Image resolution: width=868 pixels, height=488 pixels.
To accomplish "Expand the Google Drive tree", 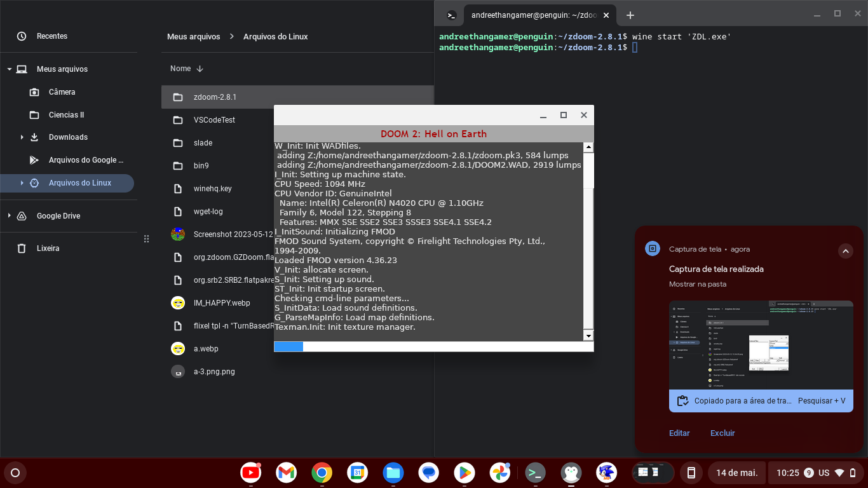I will tap(9, 216).
